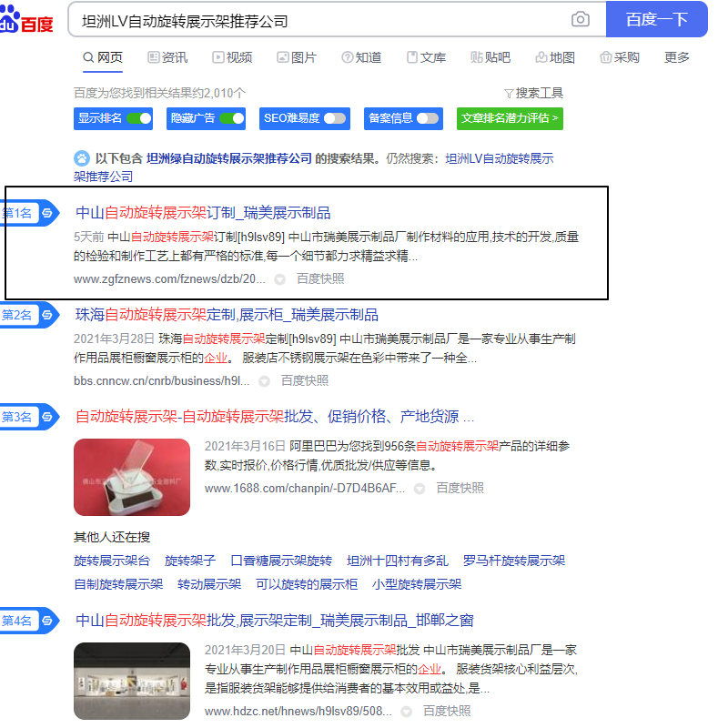Open result 中山自动旋转展示架订制_瑞美展示制品
This screenshot has height=728, width=728.
coord(203,213)
